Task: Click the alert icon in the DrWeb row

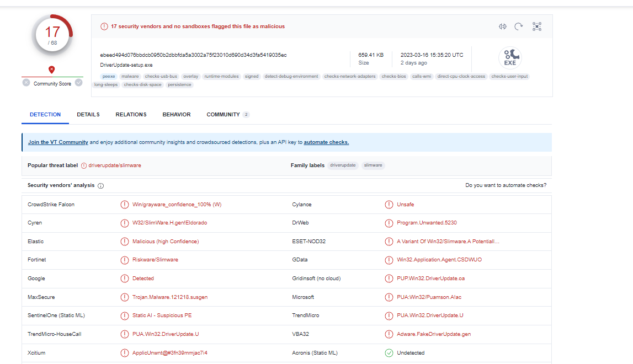Action: (389, 223)
